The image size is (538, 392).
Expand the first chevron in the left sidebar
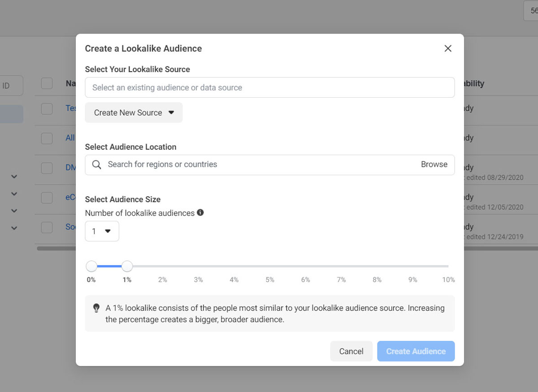14,177
